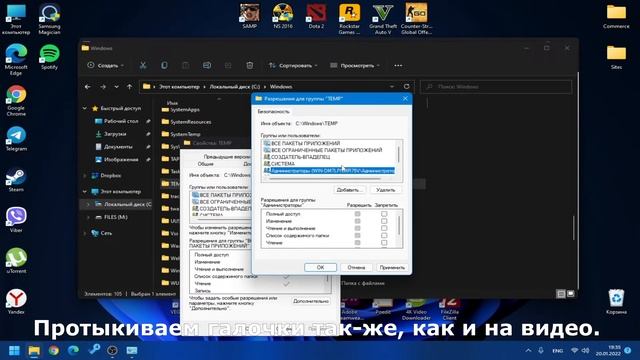Viewport: 640px width, 360px height.
Task: Click the Добавить (Add) button
Action: coord(349,190)
